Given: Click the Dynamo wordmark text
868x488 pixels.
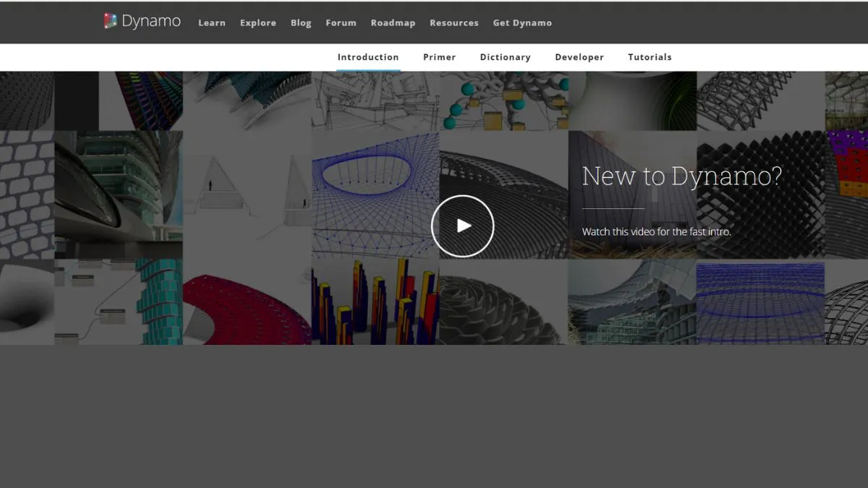Looking at the screenshot, I should 151,21.
